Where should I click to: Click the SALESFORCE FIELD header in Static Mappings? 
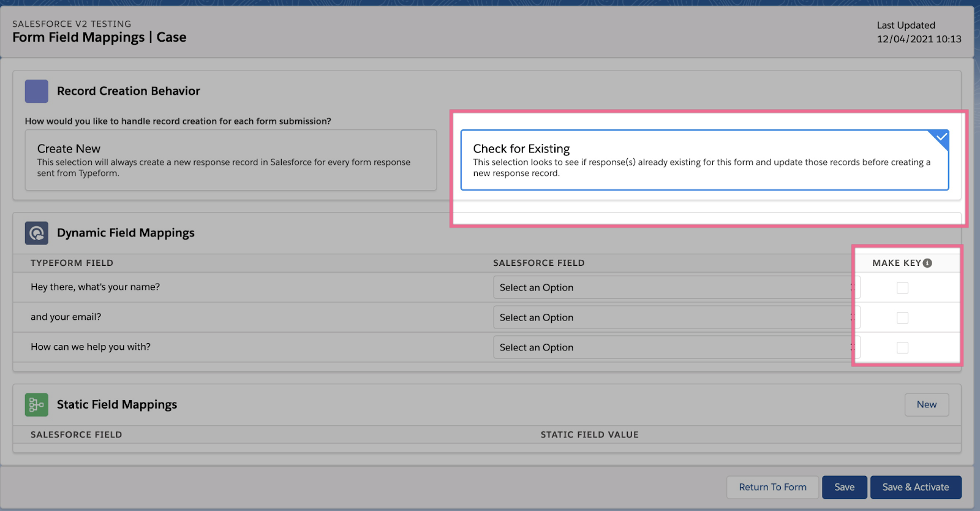[77, 434]
